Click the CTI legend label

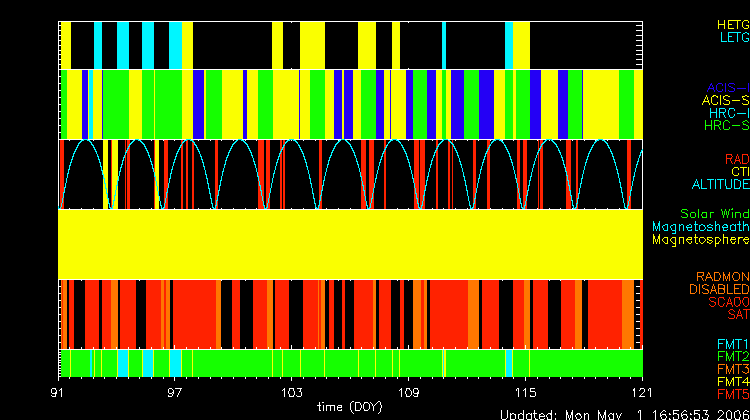(739, 172)
